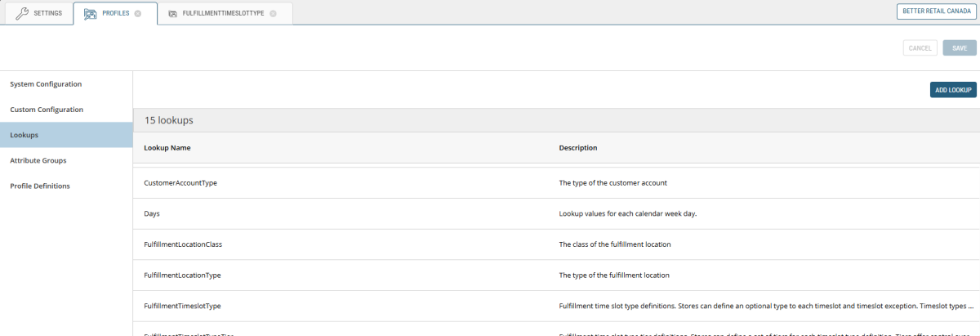Screen dimensions: 980x336
Task: Click the Description column header
Action: point(577,148)
